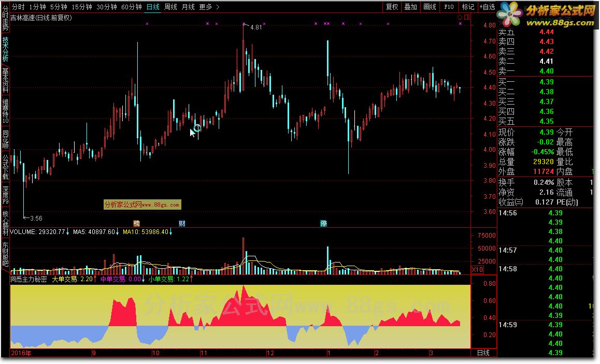The width and height of the screenshot is (600, 364).
Task: Switch to 1分钟 chart period
Action: coord(37,7)
